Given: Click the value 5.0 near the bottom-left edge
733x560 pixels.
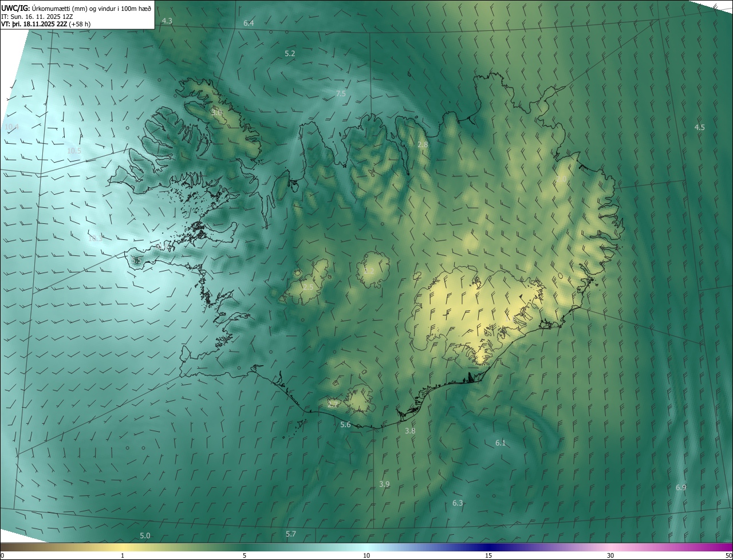Looking at the screenshot, I should (x=145, y=535).
